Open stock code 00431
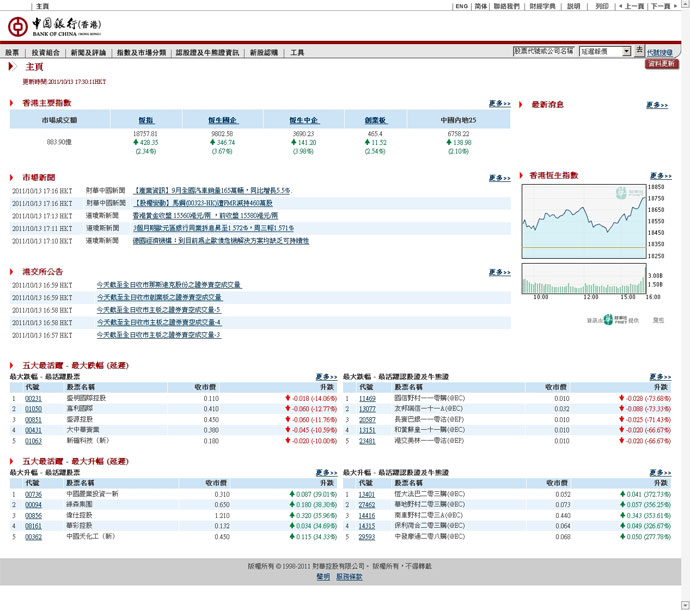Screen dimensions: 690x610 [x=33, y=430]
